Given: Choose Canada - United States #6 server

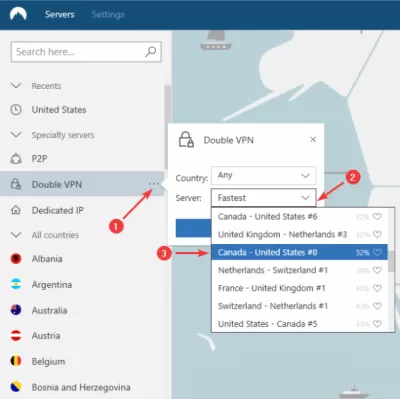Looking at the screenshot, I should click(x=299, y=217).
